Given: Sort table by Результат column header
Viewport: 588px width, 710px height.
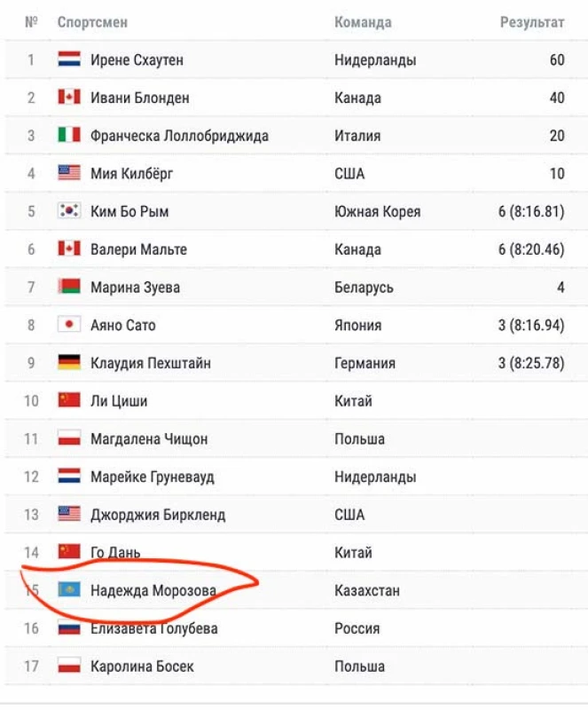Looking at the screenshot, I should click(x=531, y=22).
